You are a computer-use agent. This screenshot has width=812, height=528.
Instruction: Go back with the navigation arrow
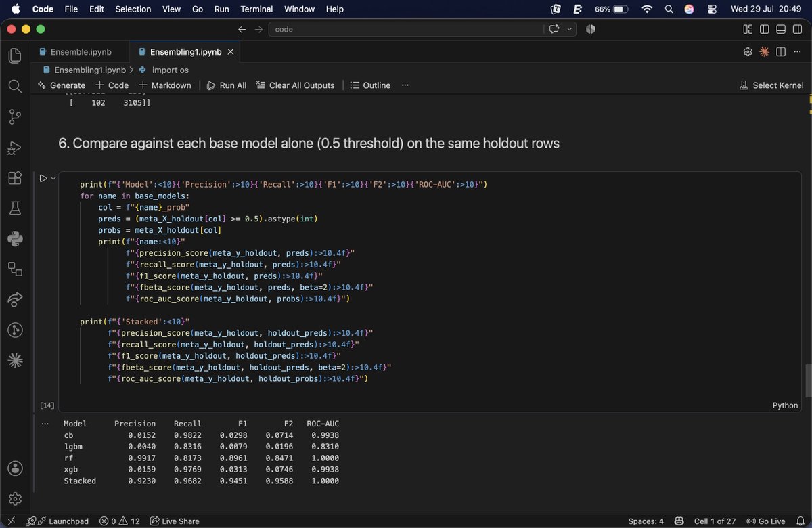(242, 29)
